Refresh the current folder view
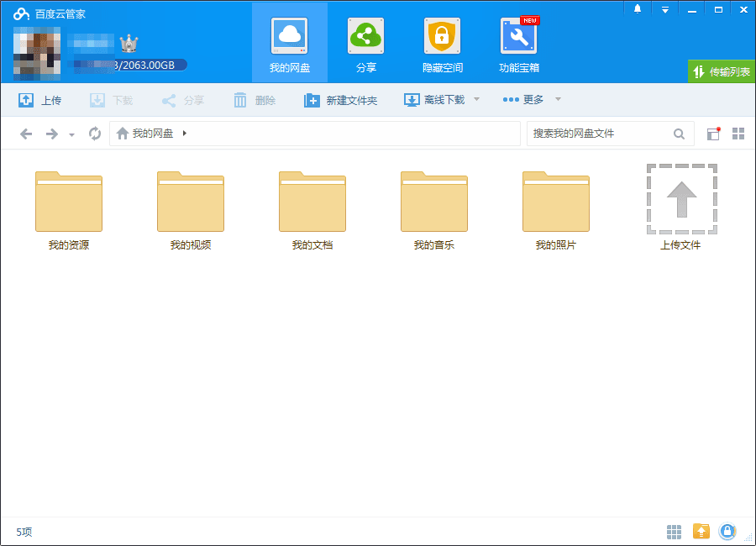This screenshot has height=546, width=756. [94, 133]
